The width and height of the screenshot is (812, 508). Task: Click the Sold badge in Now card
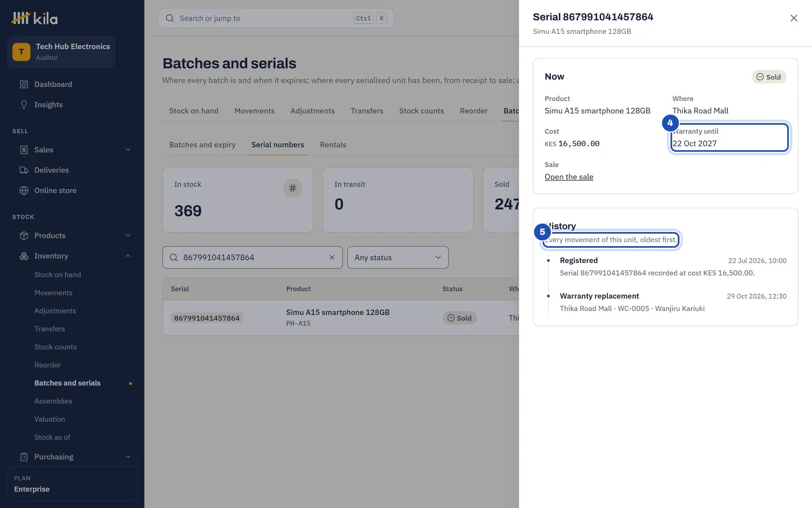point(769,77)
